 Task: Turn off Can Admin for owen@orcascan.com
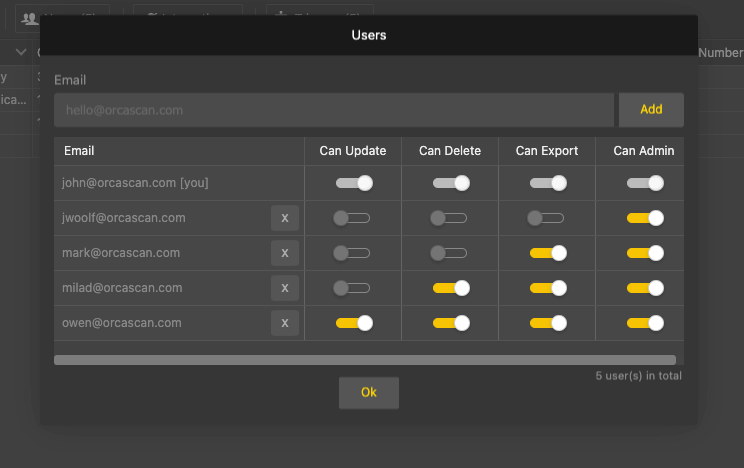tap(645, 323)
